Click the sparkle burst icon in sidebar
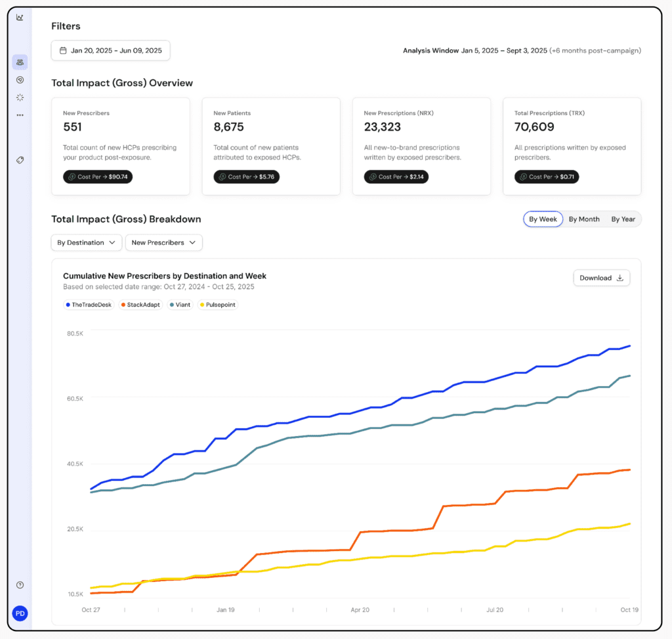Image resolution: width=672 pixels, height=639 pixels. [20, 98]
